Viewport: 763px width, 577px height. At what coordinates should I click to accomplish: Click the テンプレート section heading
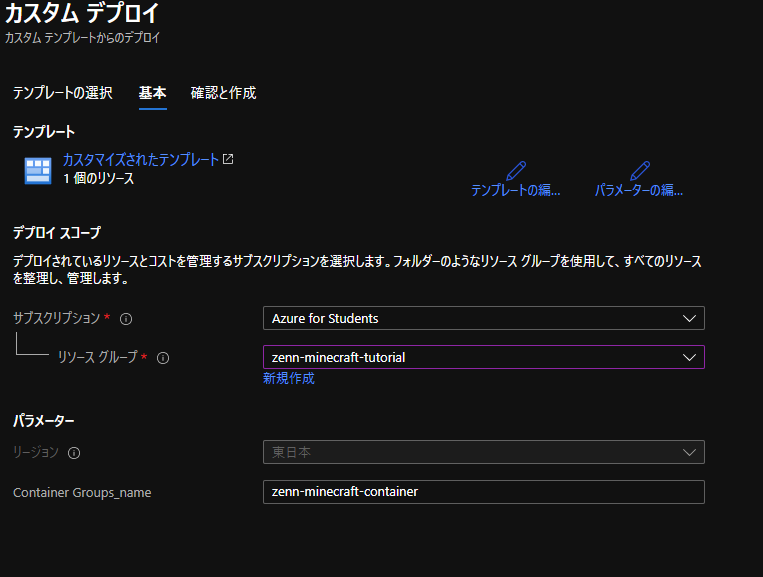[44, 131]
